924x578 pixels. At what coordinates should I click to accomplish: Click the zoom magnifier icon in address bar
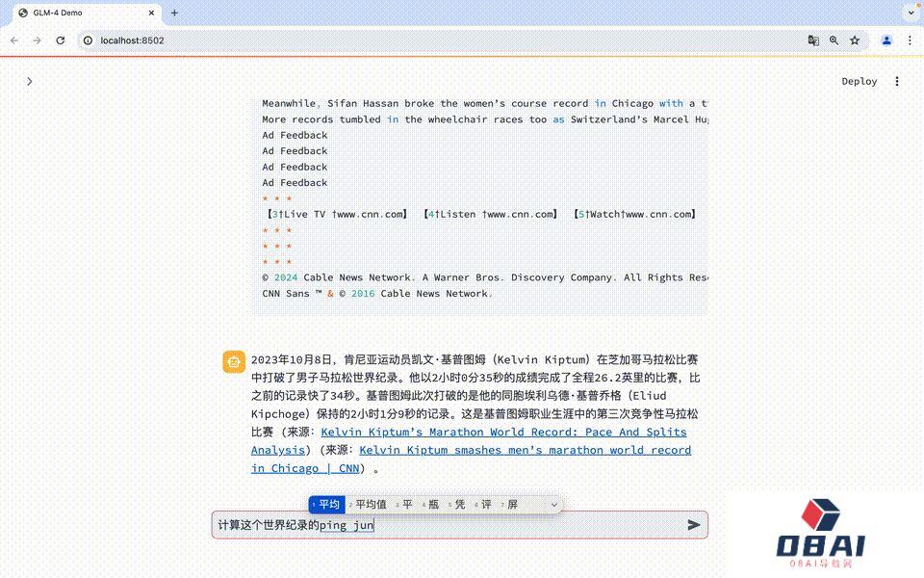click(834, 40)
